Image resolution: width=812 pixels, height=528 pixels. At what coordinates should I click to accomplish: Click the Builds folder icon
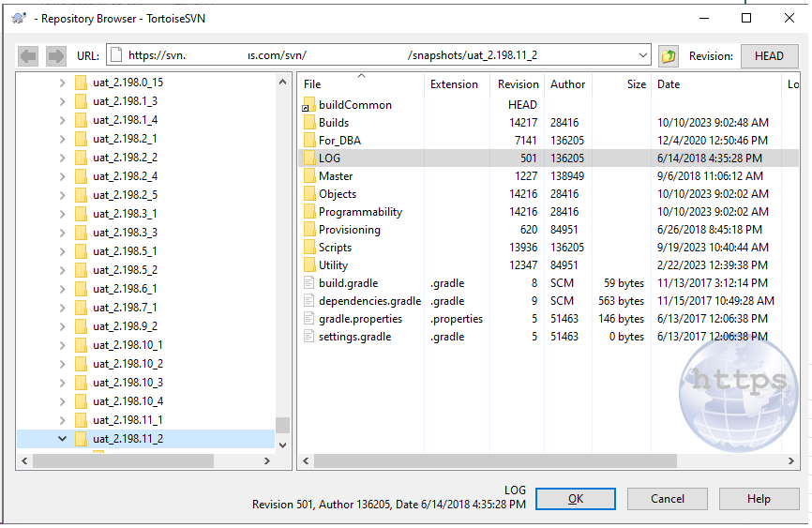click(309, 122)
